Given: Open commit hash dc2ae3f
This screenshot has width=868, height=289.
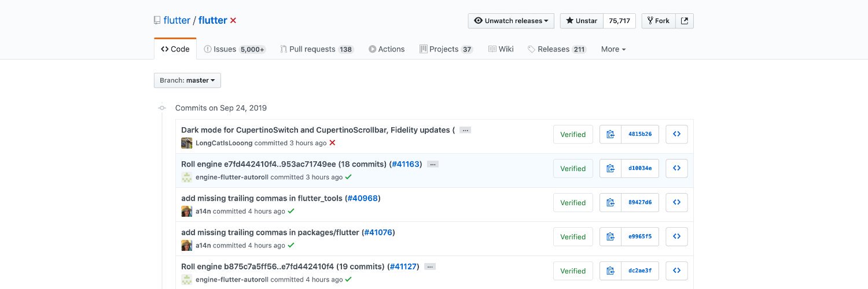Looking at the screenshot, I should [x=640, y=271].
